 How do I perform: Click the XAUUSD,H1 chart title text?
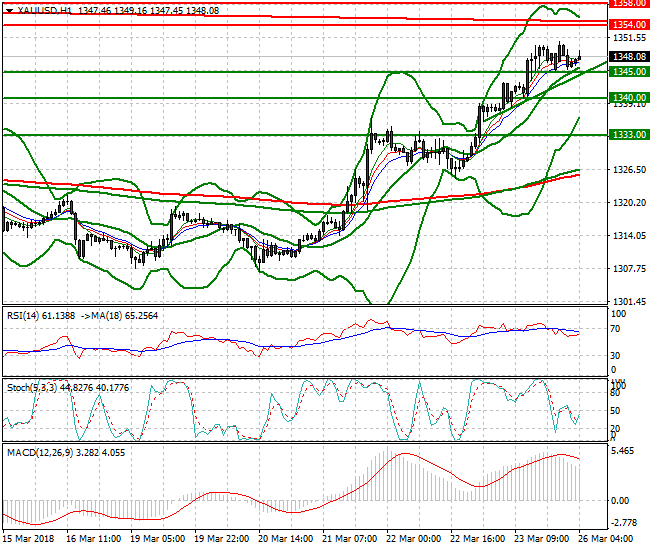point(45,10)
